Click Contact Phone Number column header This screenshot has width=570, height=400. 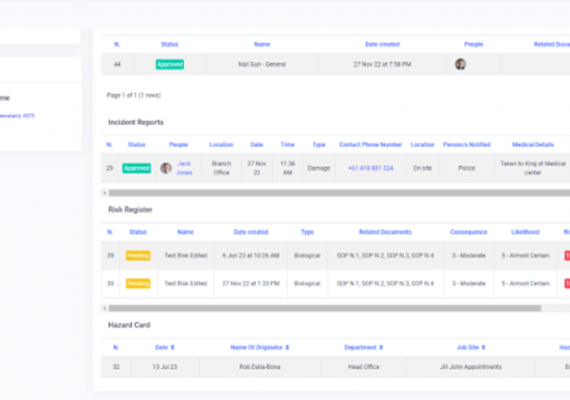(370, 145)
